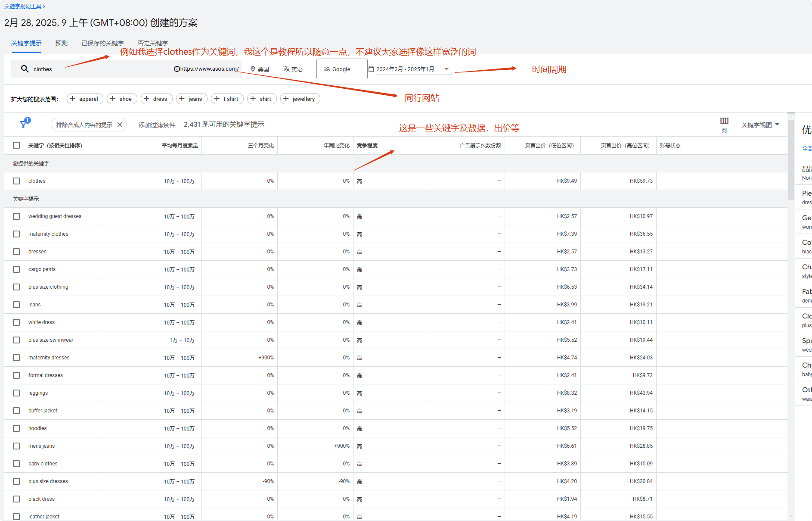This screenshot has width=812, height=521.
Task: Expand the 关键字视图 dropdown
Action: (760, 125)
